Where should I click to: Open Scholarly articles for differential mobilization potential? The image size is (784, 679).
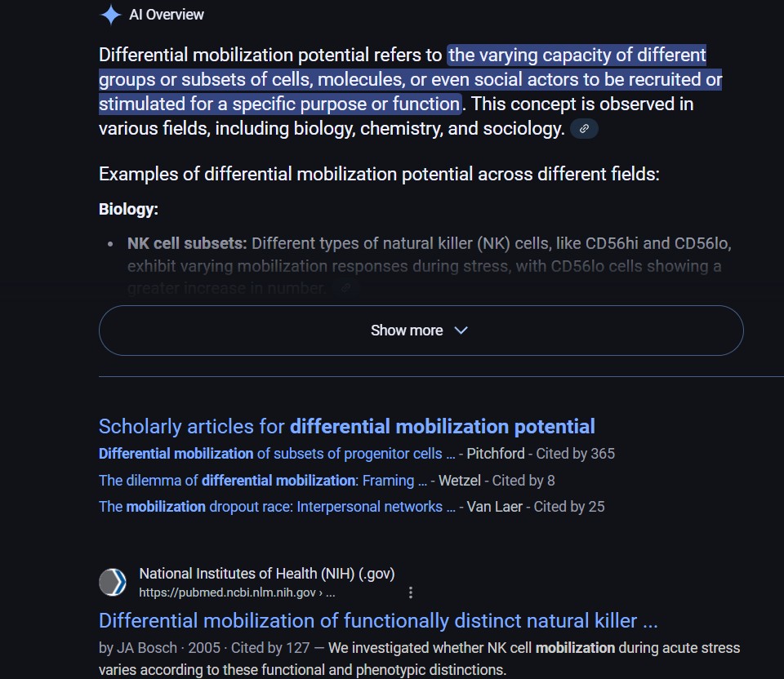pyautogui.click(x=346, y=426)
